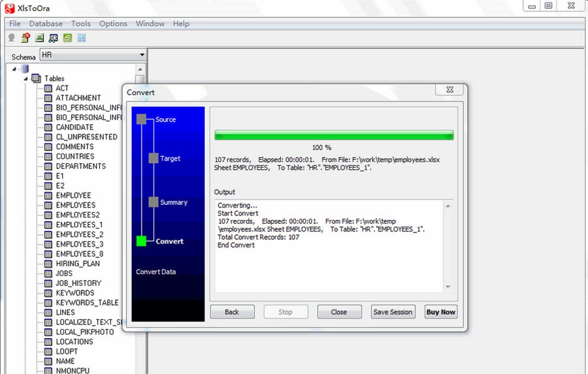Open the Window menu
The width and height of the screenshot is (588, 374).
click(x=150, y=23)
